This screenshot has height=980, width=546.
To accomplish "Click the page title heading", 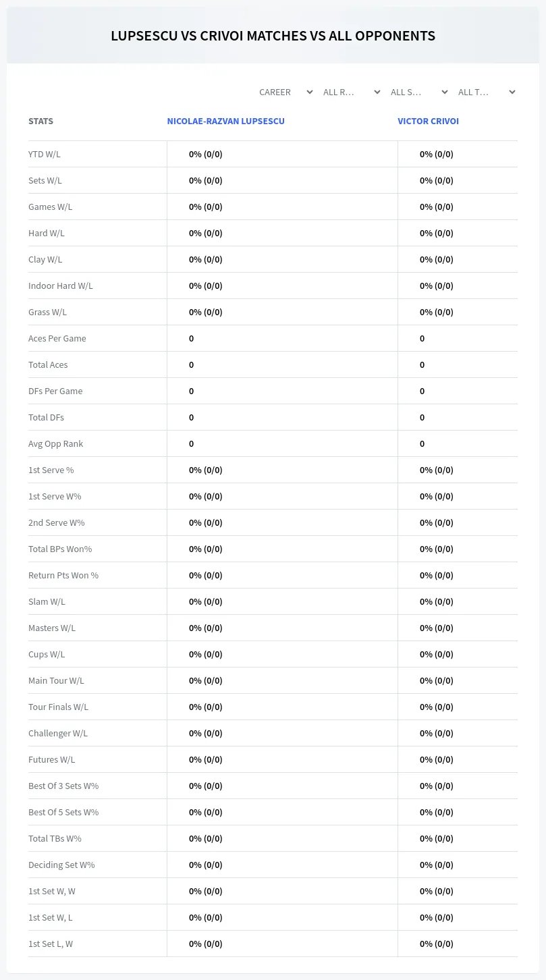I will click(x=273, y=36).
